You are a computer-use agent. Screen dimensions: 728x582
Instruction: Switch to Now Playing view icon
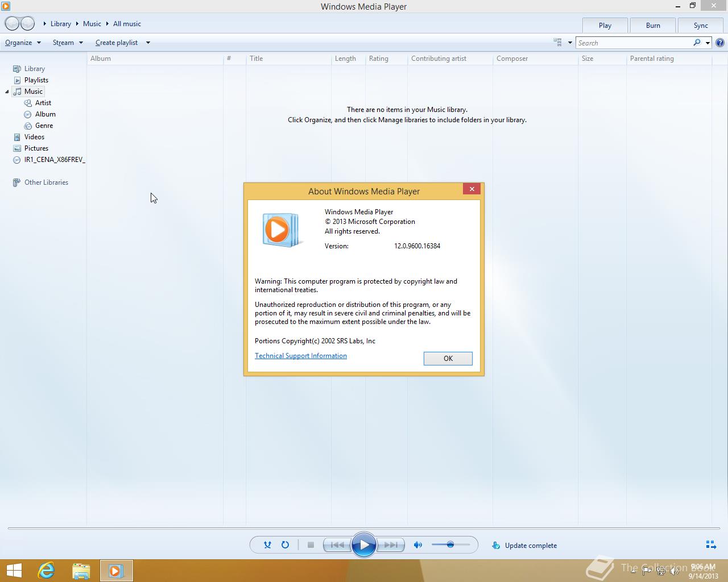click(x=711, y=545)
